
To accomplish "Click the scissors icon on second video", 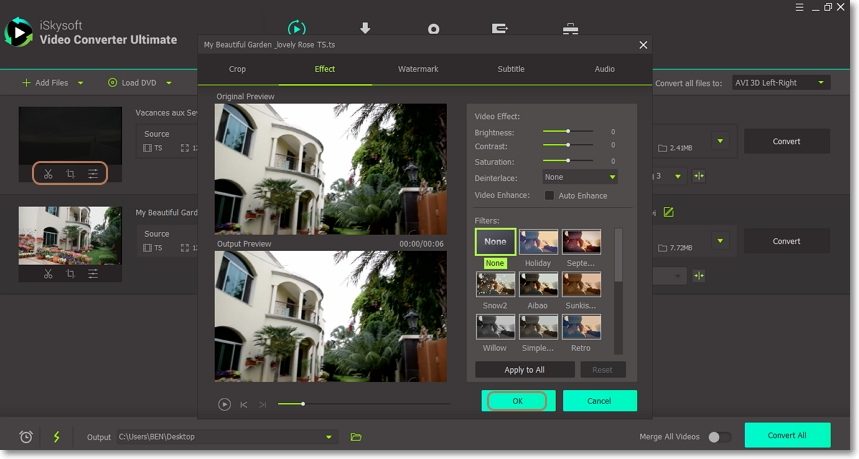I will tap(47, 274).
